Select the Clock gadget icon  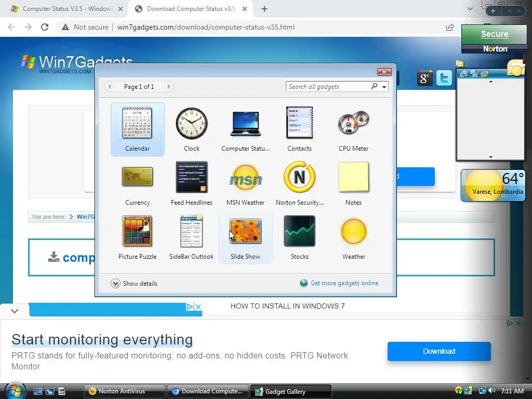pyautogui.click(x=192, y=123)
